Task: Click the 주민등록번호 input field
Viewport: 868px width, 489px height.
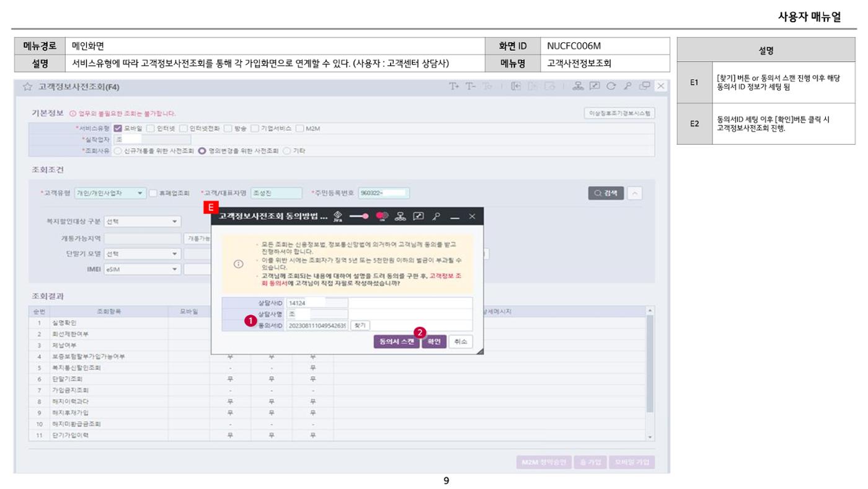Action: pyautogui.click(x=384, y=193)
